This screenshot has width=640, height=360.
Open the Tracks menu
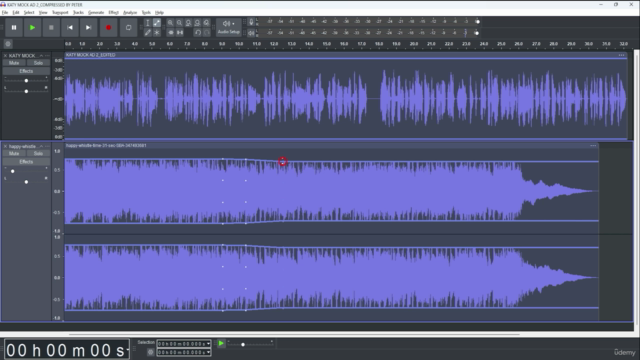[78, 13]
